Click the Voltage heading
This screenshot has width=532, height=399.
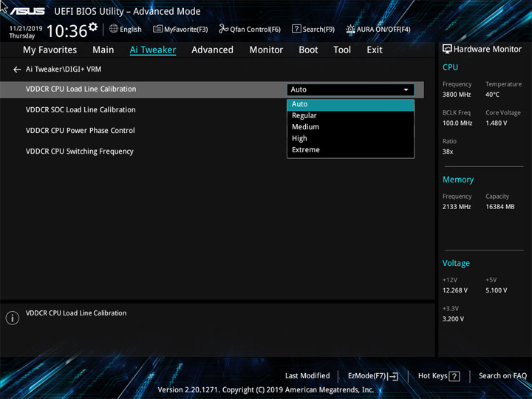pos(456,263)
